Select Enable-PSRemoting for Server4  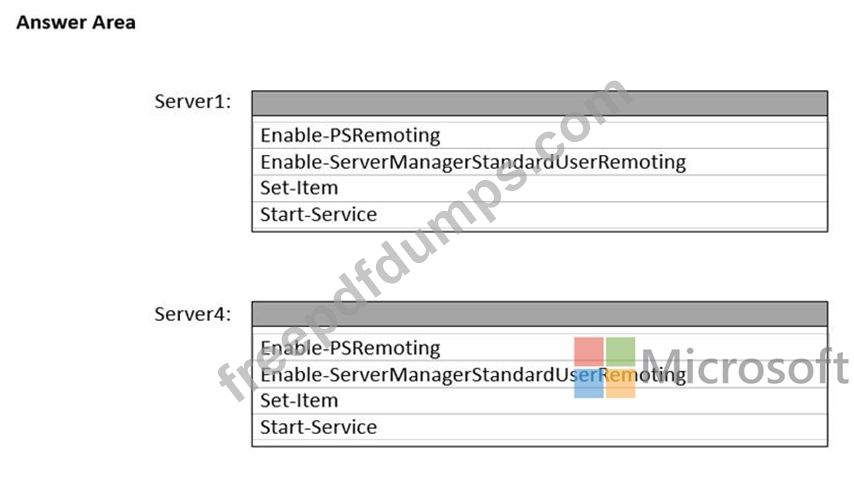(x=350, y=348)
